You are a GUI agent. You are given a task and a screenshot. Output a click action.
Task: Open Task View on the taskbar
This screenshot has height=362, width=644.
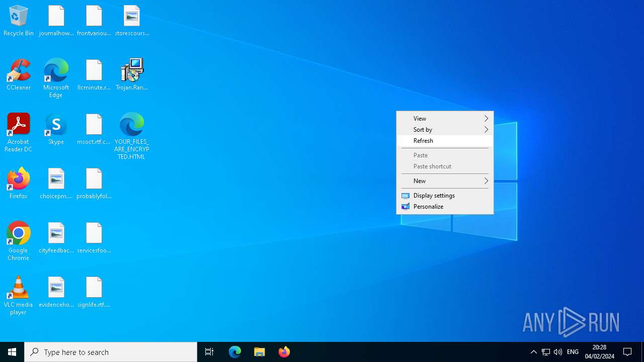(209, 352)
